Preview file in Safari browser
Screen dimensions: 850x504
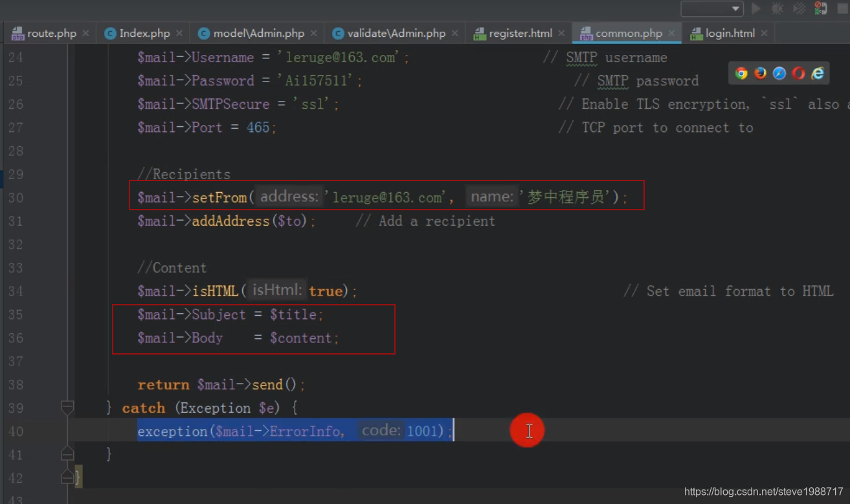(779, 73)
